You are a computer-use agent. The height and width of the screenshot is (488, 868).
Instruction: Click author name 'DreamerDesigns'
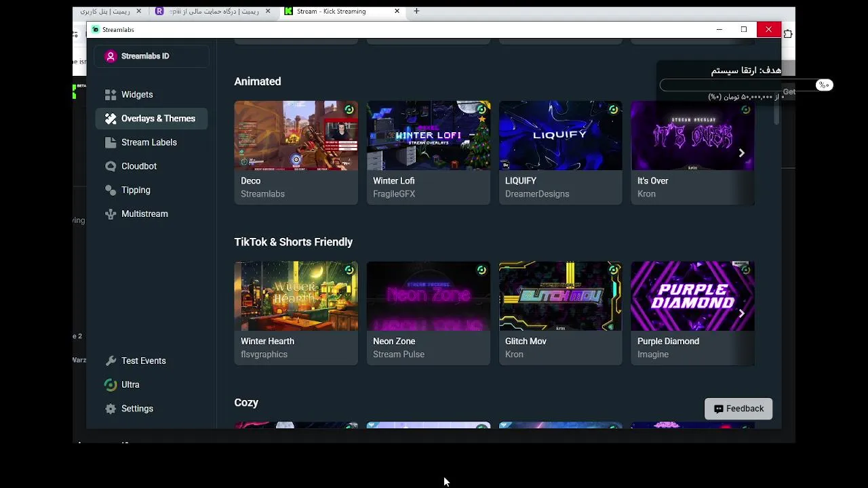(x=537, y=194)
